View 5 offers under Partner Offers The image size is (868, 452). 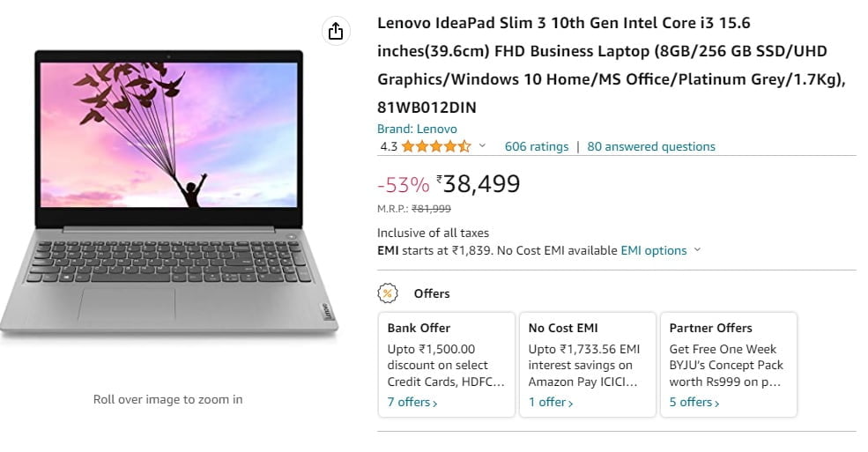[x=694, y=402]
